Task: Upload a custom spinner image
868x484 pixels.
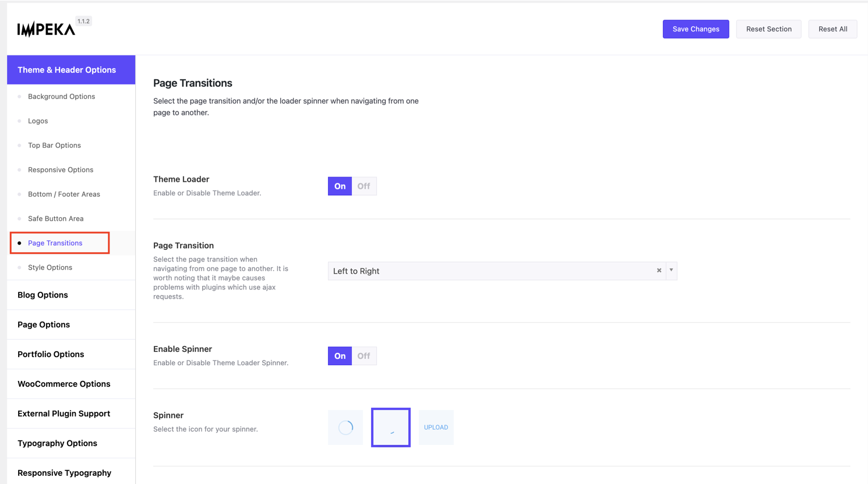Action: tap(436, 428)
